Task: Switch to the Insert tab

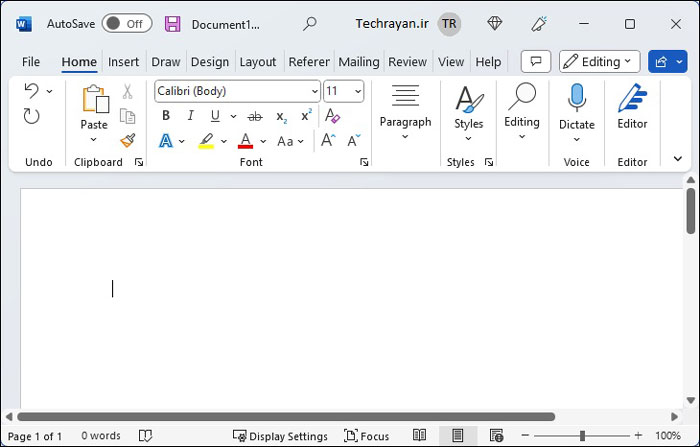Action: tap(123, 62)
